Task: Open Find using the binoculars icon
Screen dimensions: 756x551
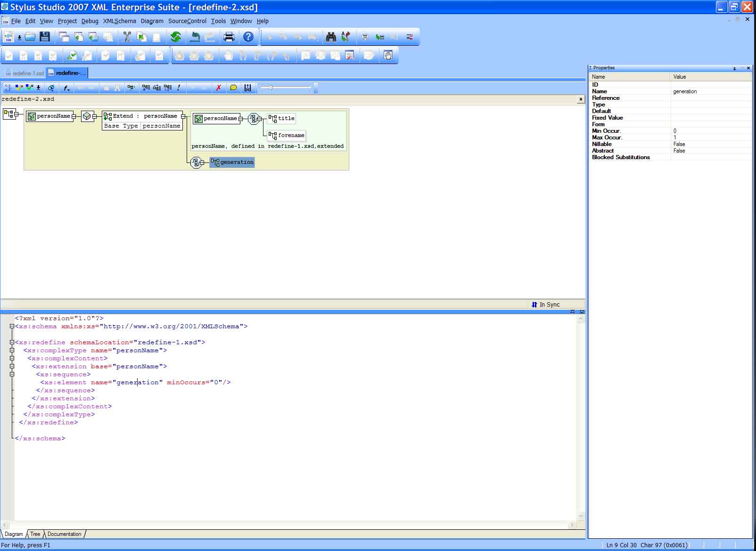Action: pyautogui.click(x=331, y=37)
